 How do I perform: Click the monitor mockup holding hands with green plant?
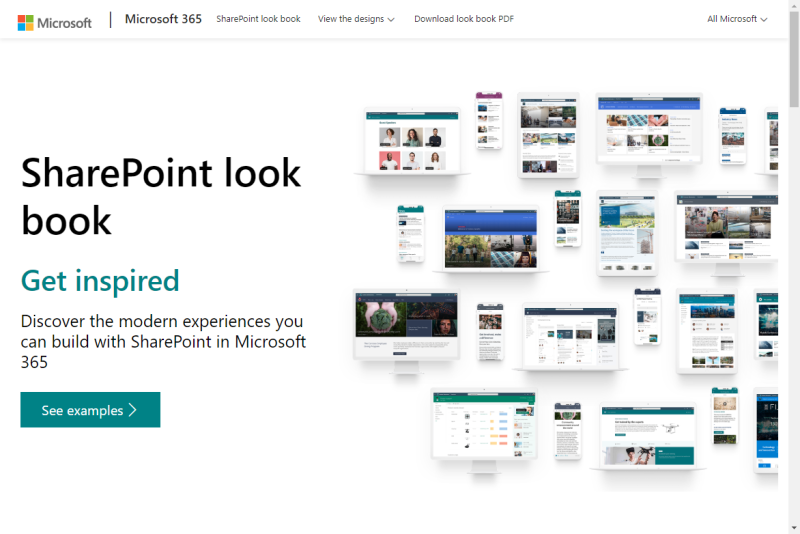click(x=406, y=332)
